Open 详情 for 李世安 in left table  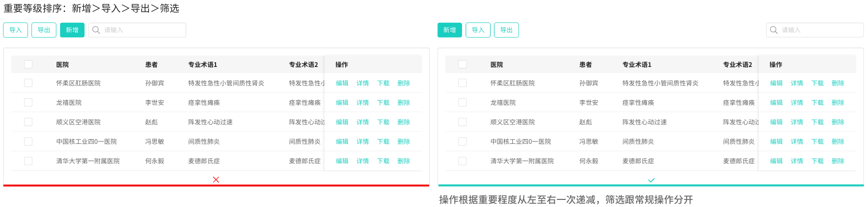pyautogui.click(x=362, y=103)
